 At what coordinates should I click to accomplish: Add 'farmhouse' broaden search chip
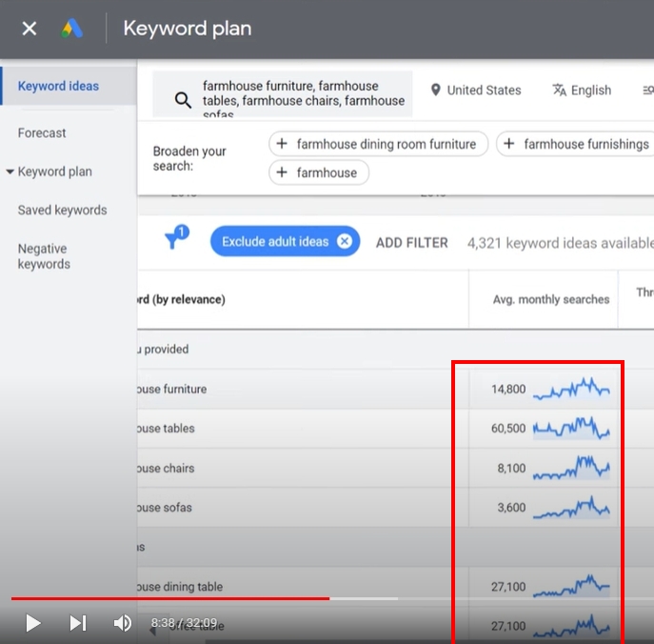pyautogui.click(x=319, y=172)
